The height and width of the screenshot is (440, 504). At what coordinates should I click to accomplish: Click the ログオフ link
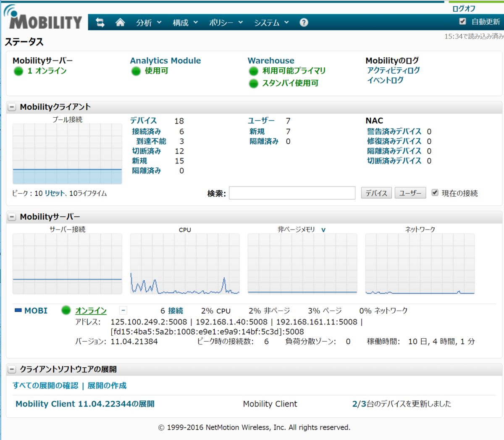pyautogui.click(x=464, y=8)
